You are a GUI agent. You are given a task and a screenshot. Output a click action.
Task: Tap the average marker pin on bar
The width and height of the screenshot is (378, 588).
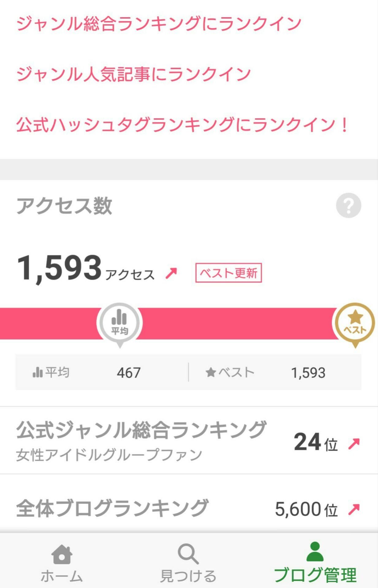point(120,323)
